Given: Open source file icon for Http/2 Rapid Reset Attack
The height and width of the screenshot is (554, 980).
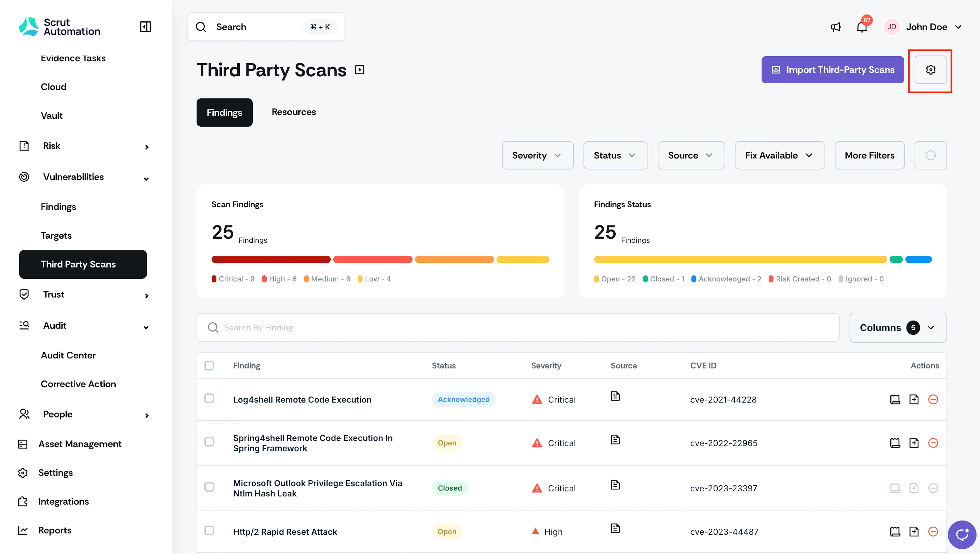Looking at the screenshot, I should (615, 528).
